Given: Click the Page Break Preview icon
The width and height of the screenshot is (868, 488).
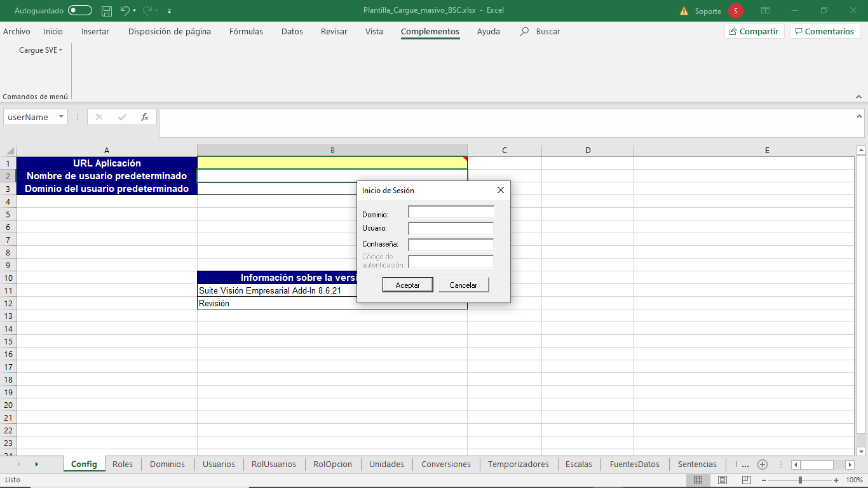Looking at the screenshot, I should pyautogui.click(x=746, y=481).
